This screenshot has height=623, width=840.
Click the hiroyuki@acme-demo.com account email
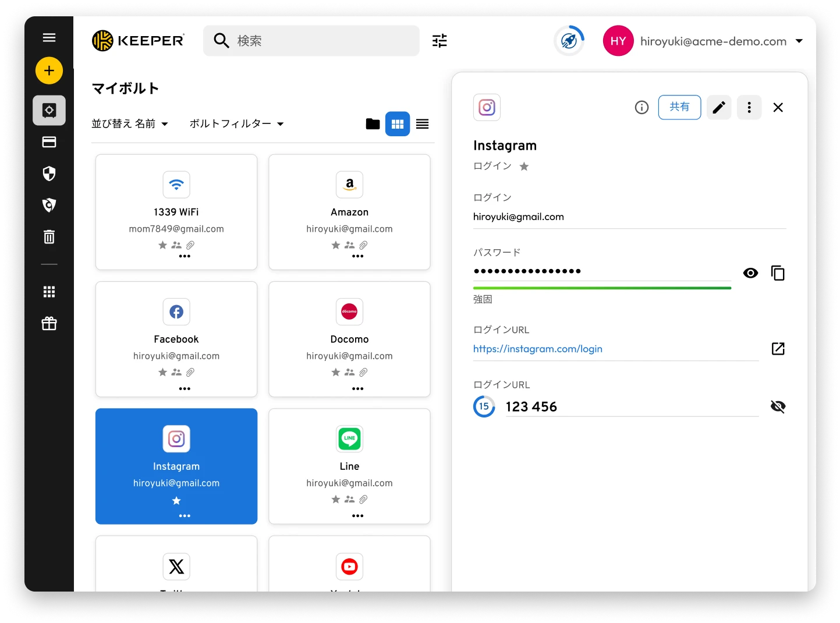coord(713,41)
